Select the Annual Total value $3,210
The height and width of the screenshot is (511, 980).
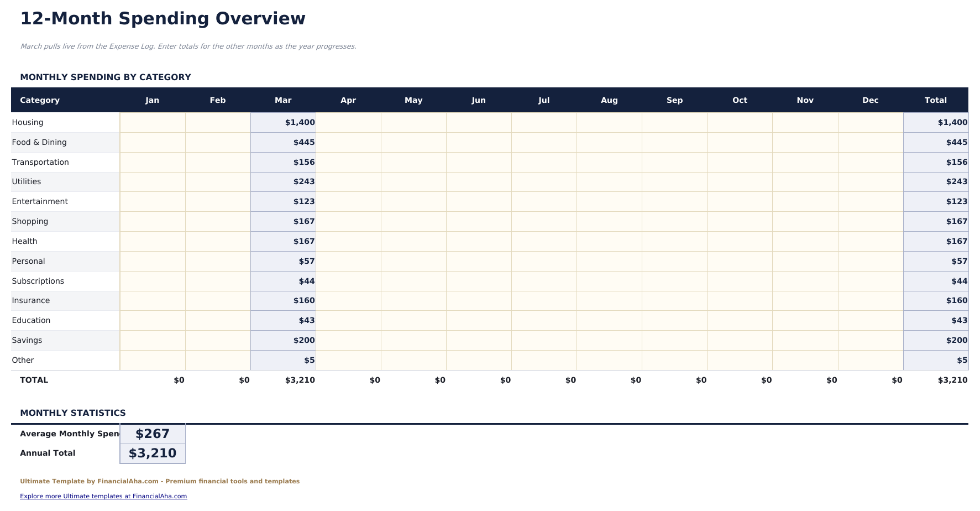pyautogui.click(x=153, y=453)
